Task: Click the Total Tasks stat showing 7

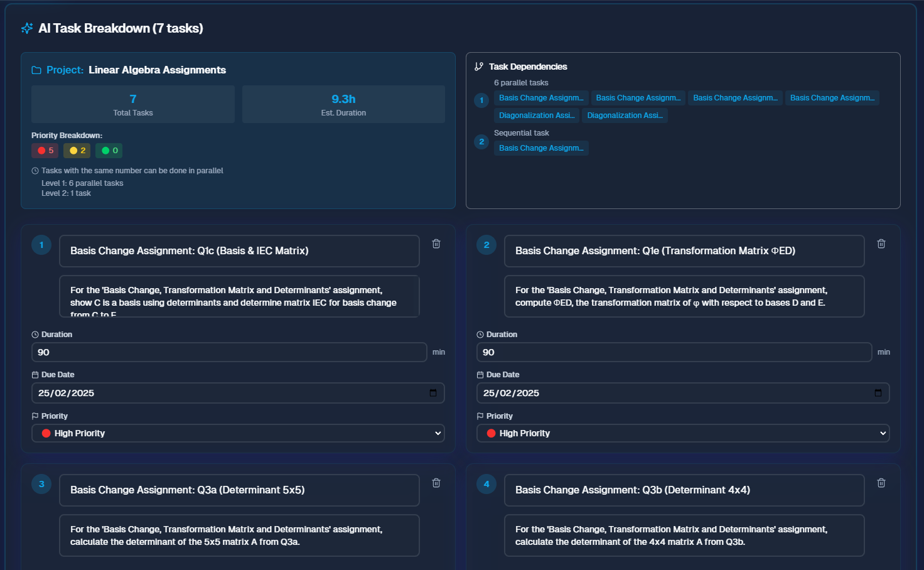Action: pyautogui.click(x=133, y=104)
